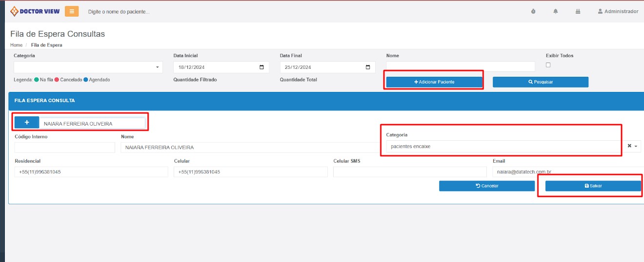
Task: Click the birthday cake icon
Action: tap(578, 11)
